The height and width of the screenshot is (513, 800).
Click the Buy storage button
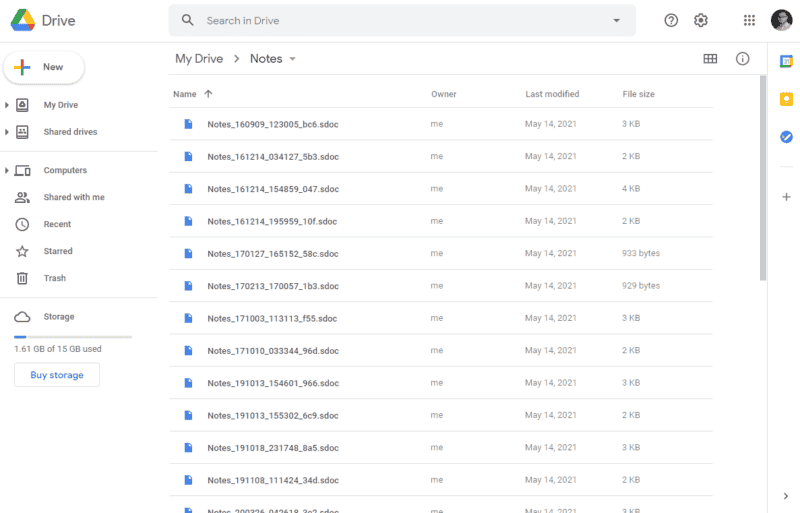[57, 375]
